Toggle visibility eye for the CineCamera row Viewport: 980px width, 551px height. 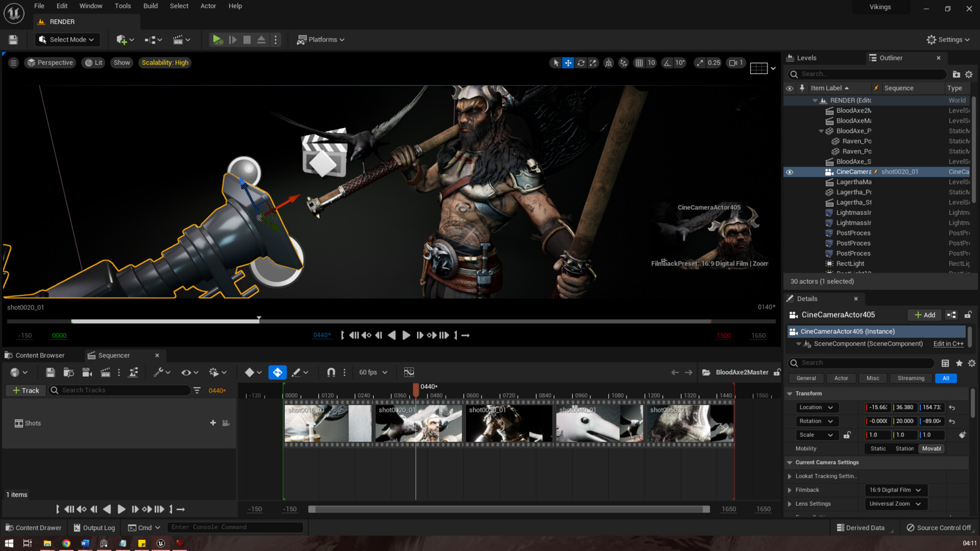click(790, 172)
